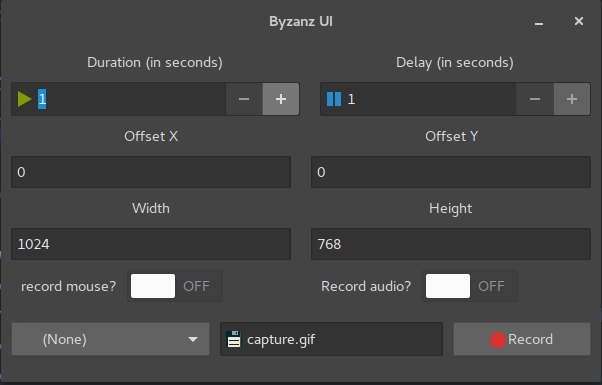The width and height of the screenshot is (602, 385).
Task: Increase Duration with the plus button
Action: [281, 99]
